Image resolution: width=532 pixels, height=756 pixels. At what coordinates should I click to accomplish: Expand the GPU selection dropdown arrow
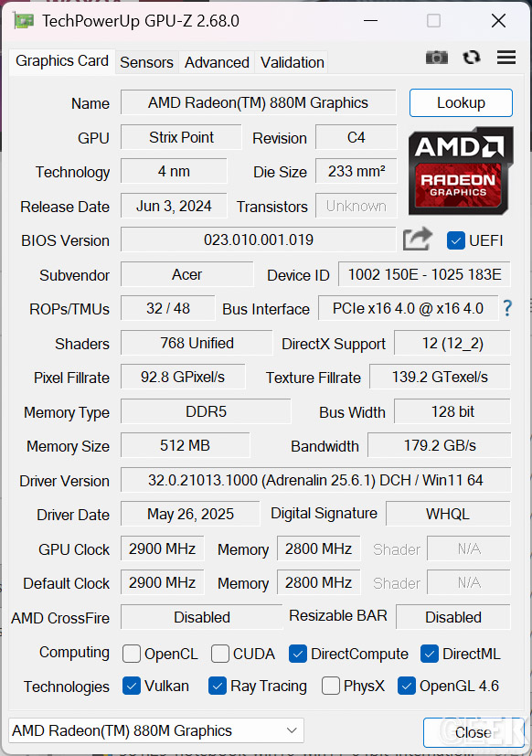click(292, 730)
